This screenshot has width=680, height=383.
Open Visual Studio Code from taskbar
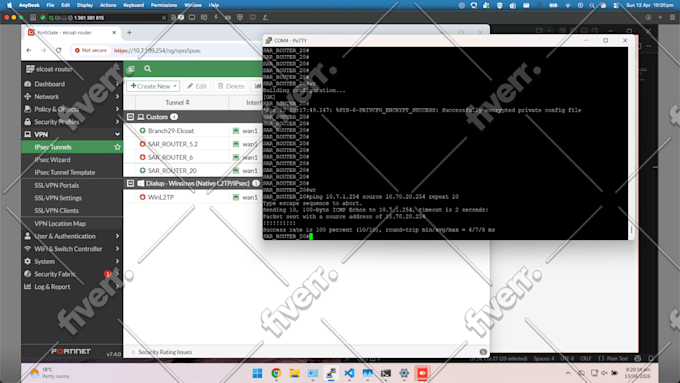(349, 373)
